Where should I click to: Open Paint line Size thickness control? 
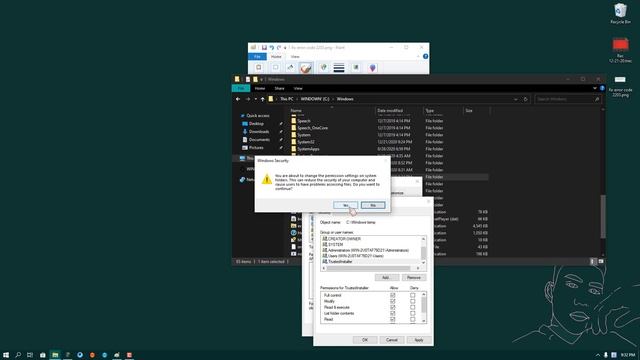tap(339, 68)
